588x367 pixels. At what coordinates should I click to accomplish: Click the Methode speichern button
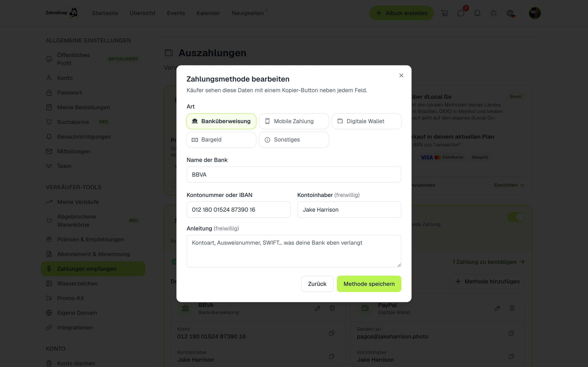(x=369, y=284)
